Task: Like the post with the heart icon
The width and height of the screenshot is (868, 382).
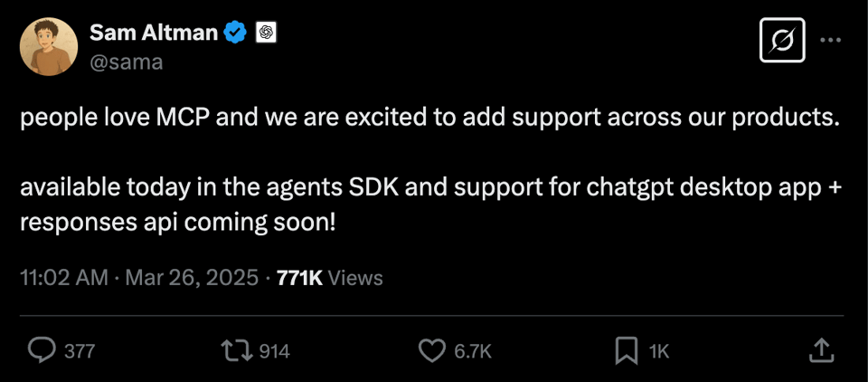Action: click(x=434, y=350)
